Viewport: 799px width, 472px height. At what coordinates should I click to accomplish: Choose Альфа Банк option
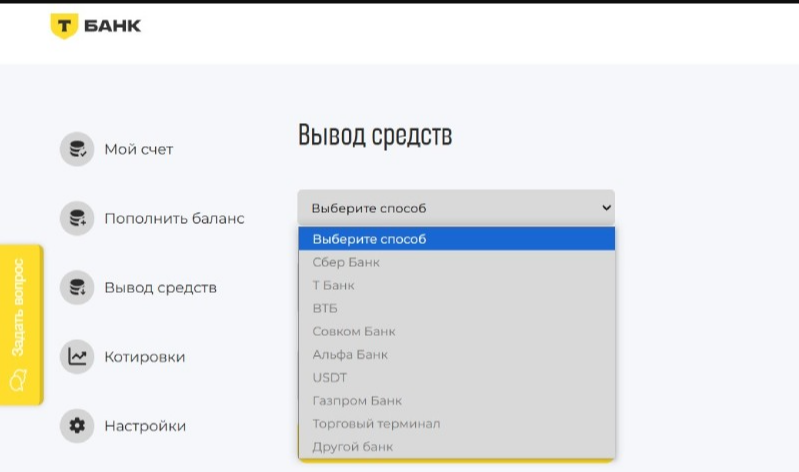[350, 355]
